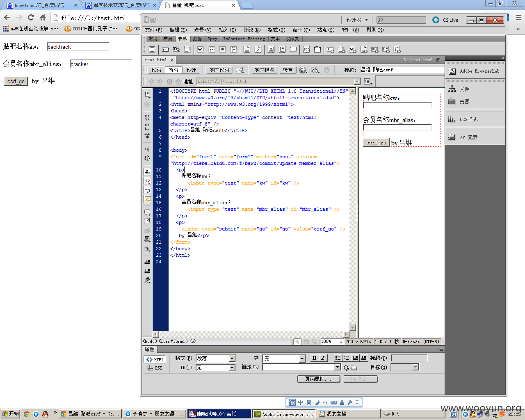
Task: Insert a select list/menu form element
Action: [x=247, y=49]
